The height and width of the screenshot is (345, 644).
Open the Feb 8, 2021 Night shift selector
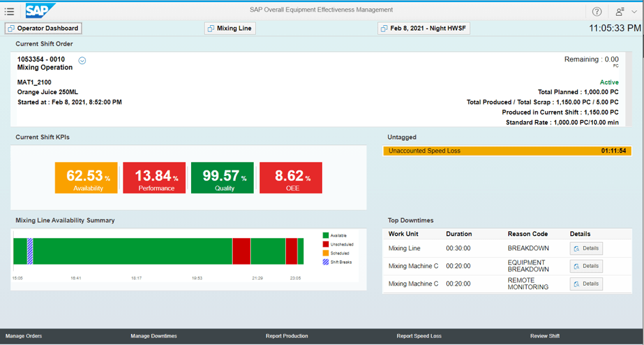(424, 29)
